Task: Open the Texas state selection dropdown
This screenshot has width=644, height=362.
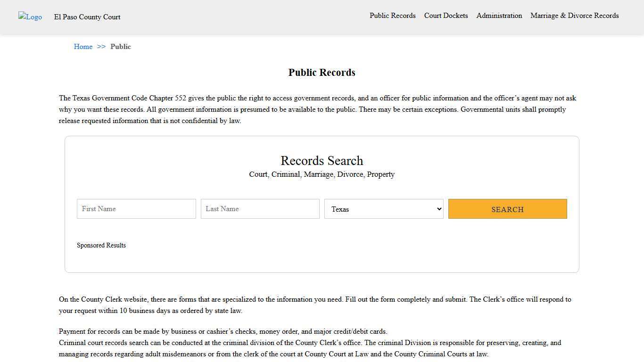Action: coord(383,209)
